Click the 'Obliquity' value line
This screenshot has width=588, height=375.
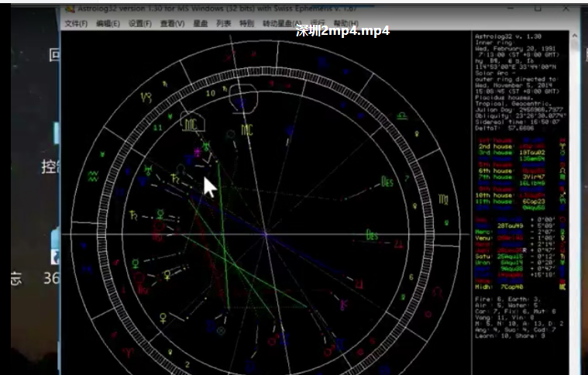click(520, 116)
